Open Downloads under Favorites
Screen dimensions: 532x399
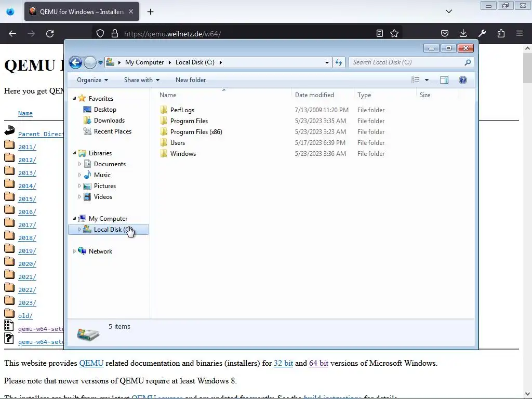[109, 121]
